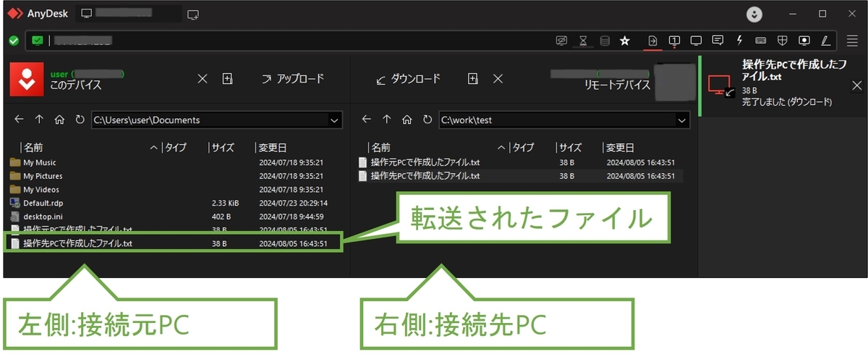Go up one folder in remote browser
This screenshot has height=357, width=868.
click(x=387, y=119)
